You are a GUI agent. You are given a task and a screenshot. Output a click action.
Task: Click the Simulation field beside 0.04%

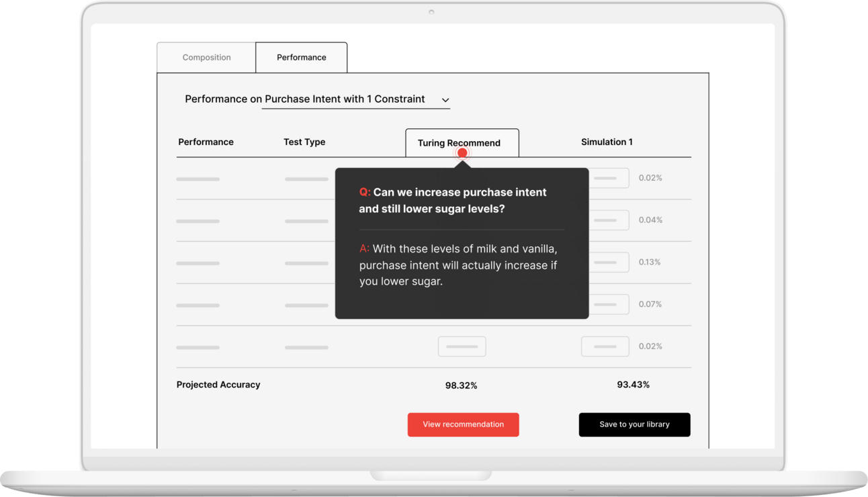point(609,220)
